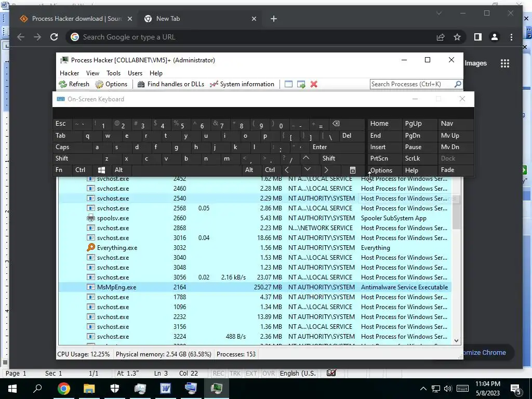The image size is (532, 399).
Task: Click PrtScn key on On-Screen Keyboard
Action: click(385, 158)
